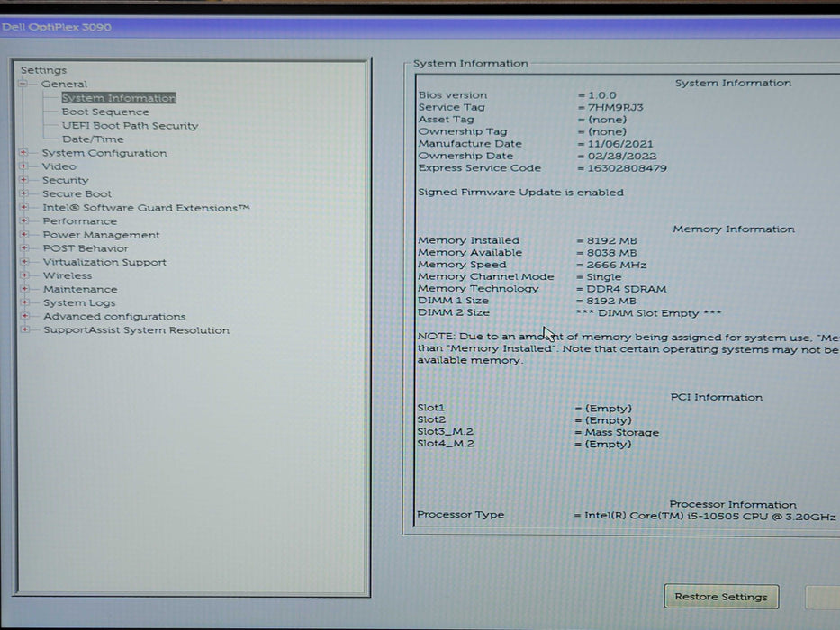Expand the Virtualization Support node

tap(24, 261)
